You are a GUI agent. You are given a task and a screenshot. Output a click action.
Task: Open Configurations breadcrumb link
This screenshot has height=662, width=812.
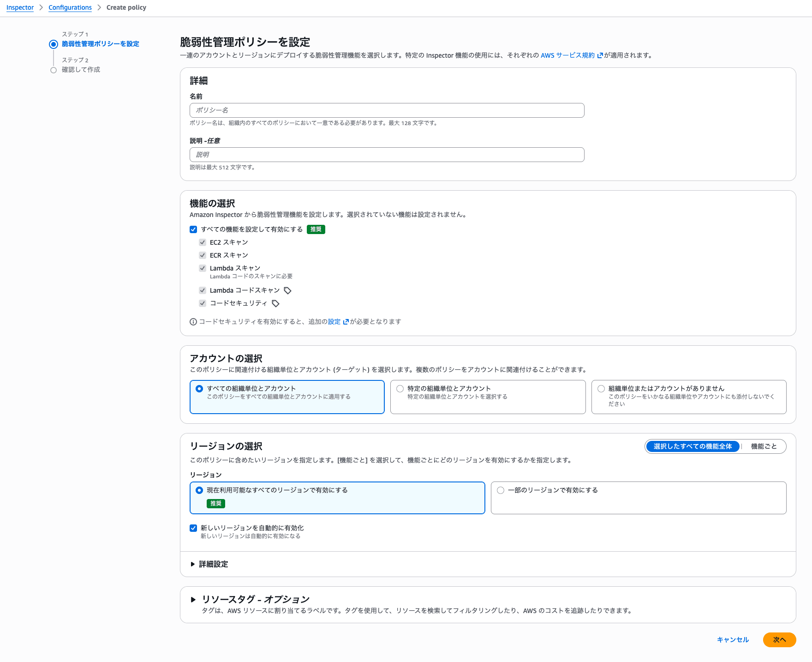pos(70,7)
